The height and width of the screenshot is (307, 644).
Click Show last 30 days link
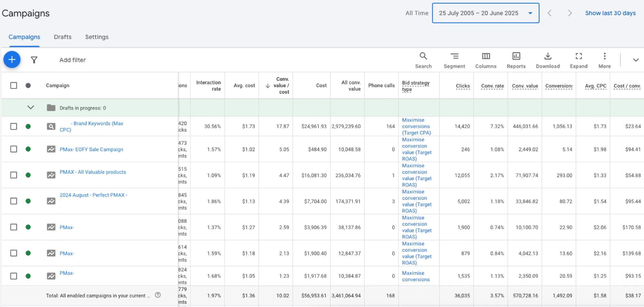coord(610,13)
